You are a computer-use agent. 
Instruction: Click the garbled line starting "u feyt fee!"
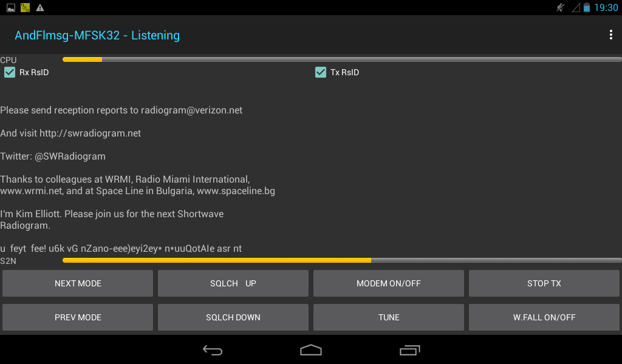click(x=121, y=248)
